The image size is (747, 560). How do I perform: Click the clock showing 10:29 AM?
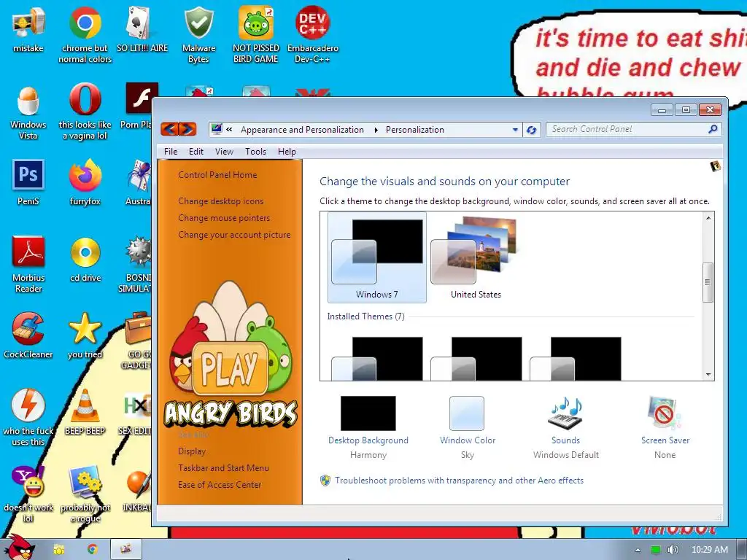(709, 550)
